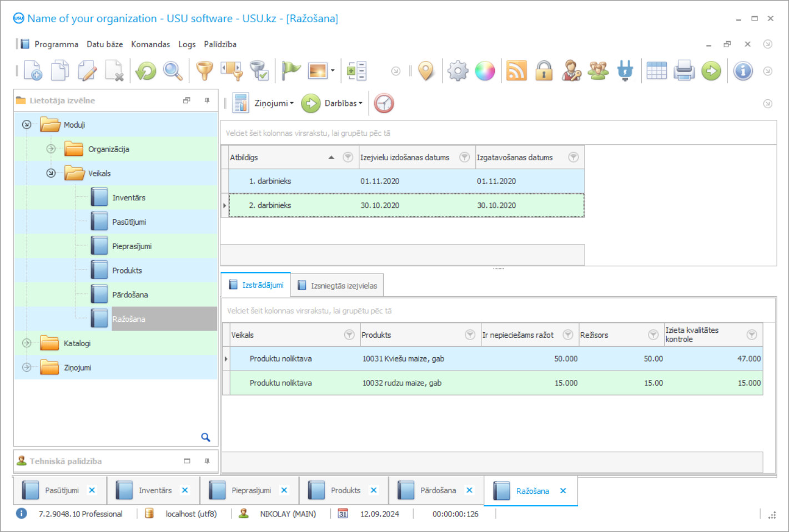
Task: Pin the Lietotāja izvēlne panel
Action: click(x=207, y=100)
